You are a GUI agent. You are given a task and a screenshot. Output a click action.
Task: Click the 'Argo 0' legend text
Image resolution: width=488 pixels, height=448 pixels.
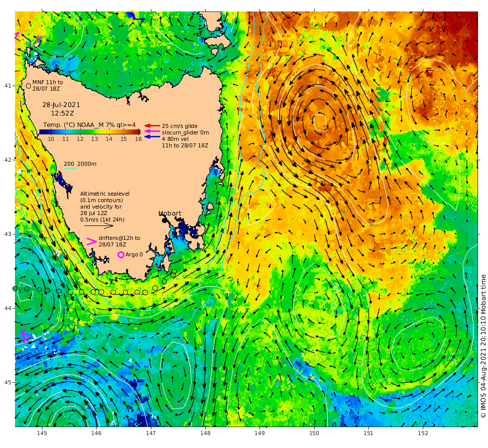134,254
